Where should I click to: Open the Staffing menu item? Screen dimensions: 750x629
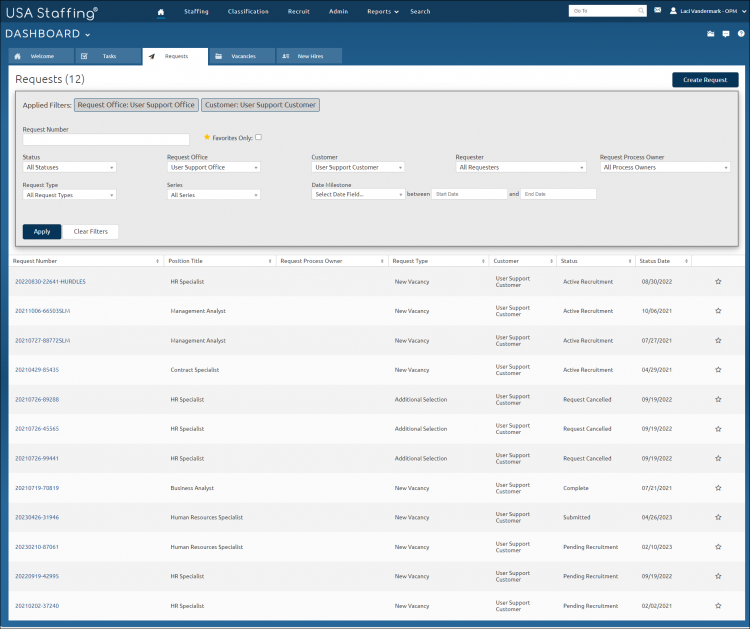(196, 11)
